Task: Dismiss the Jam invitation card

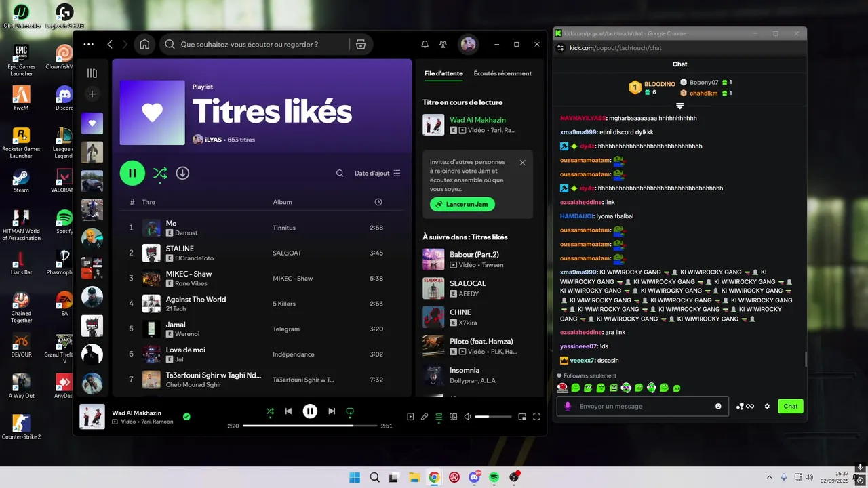Action: tap(523, 163)
